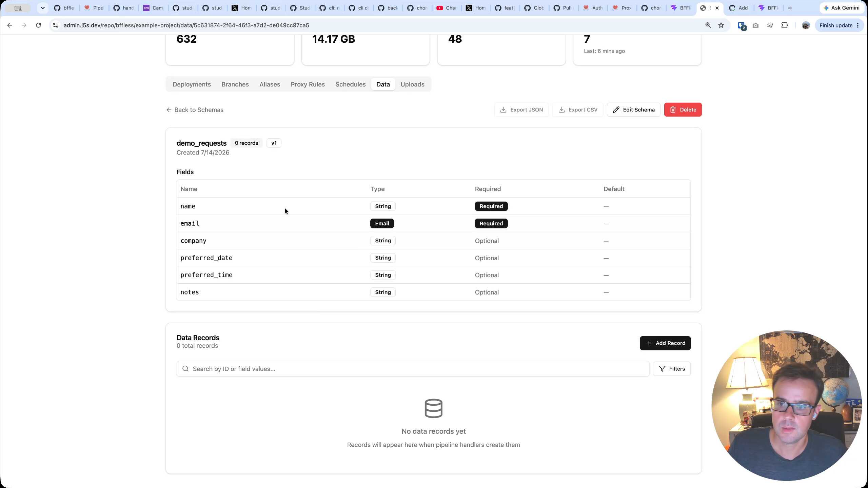
Task: Switch to the first GitHub bffle tab
Action: coord(64,8)
